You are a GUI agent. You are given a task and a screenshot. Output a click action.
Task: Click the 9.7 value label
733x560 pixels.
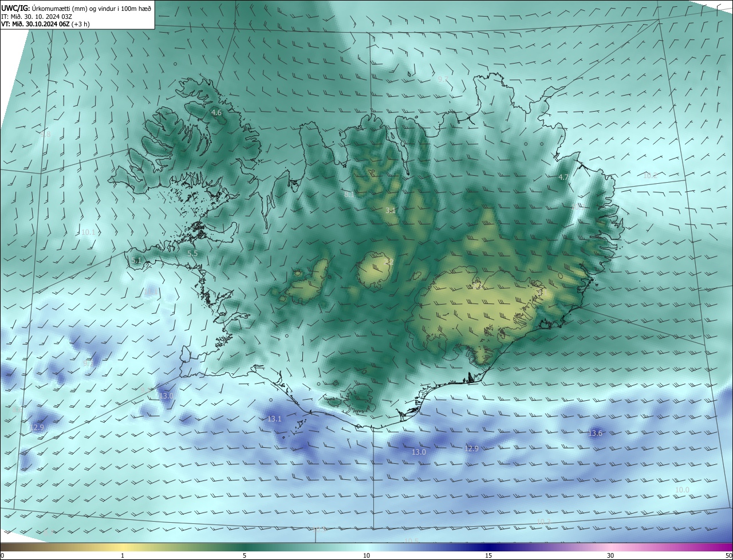pyautogui.click(x=443, y=78)
